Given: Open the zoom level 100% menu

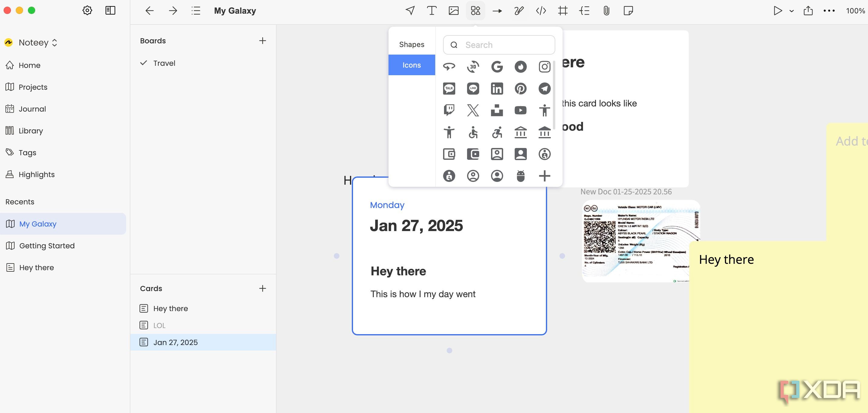Looking at the screenshot, I should pyautogui.click(x=855, y=11).
